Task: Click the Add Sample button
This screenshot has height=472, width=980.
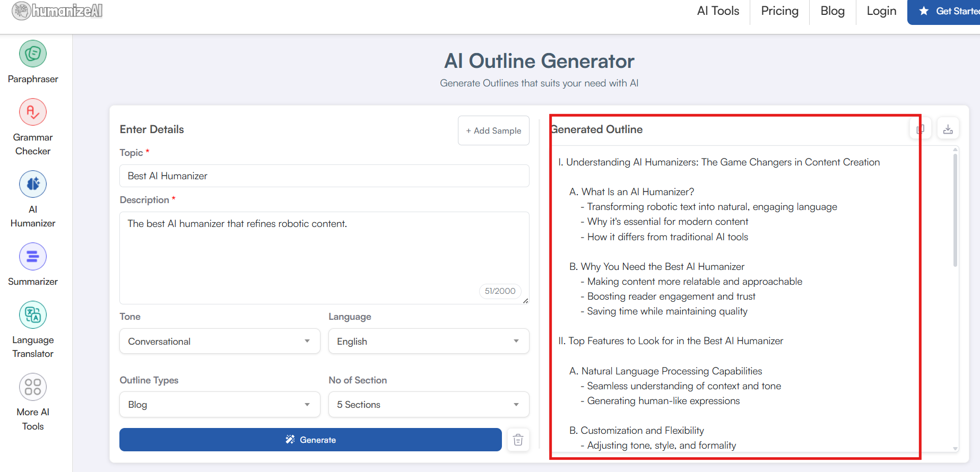Action: coord(493,130)
